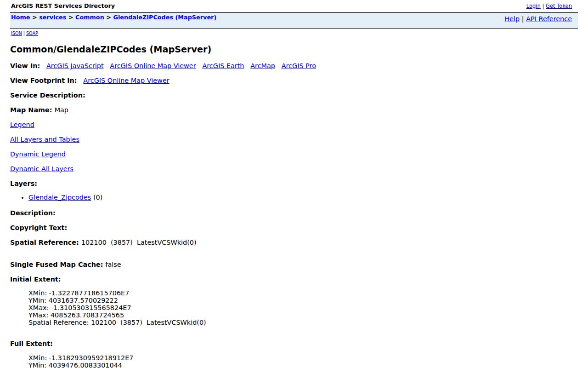Navigate to the Common folder breadcrumb
Screen dimensions: 588x368
click(90, 17)
